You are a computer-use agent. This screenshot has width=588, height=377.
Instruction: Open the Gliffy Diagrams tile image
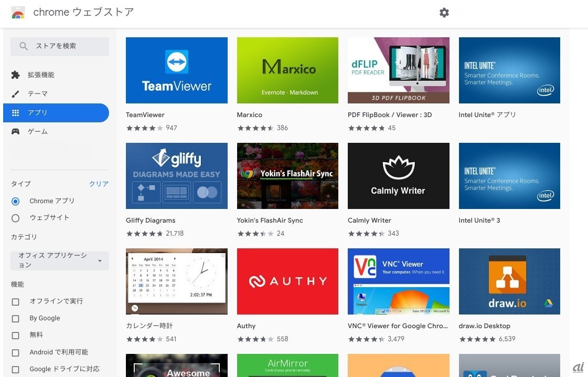coord(177,176)
